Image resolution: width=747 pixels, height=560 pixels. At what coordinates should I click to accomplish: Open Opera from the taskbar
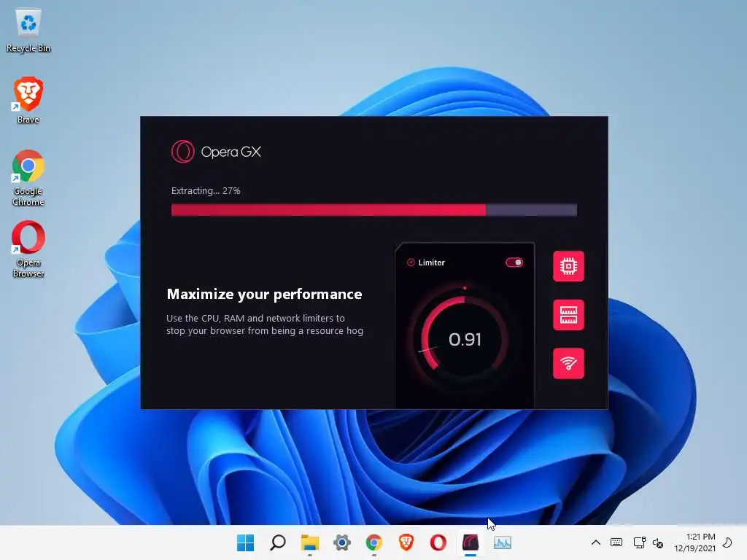438,542
